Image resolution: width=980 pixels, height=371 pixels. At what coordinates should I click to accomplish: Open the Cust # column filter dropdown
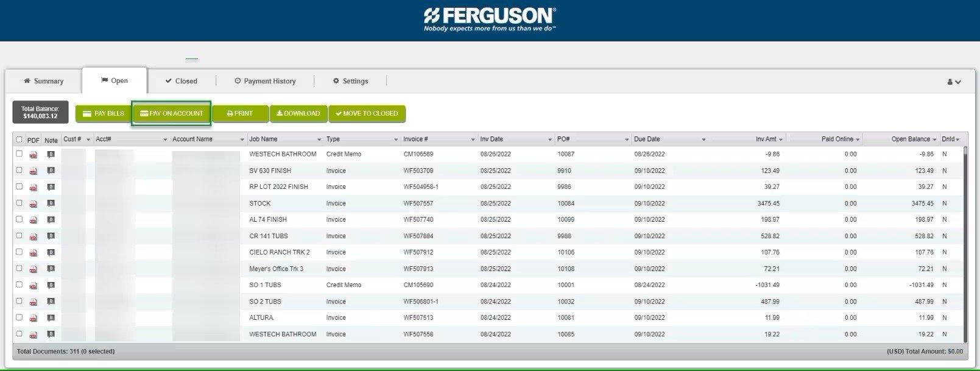pos(88,140)
